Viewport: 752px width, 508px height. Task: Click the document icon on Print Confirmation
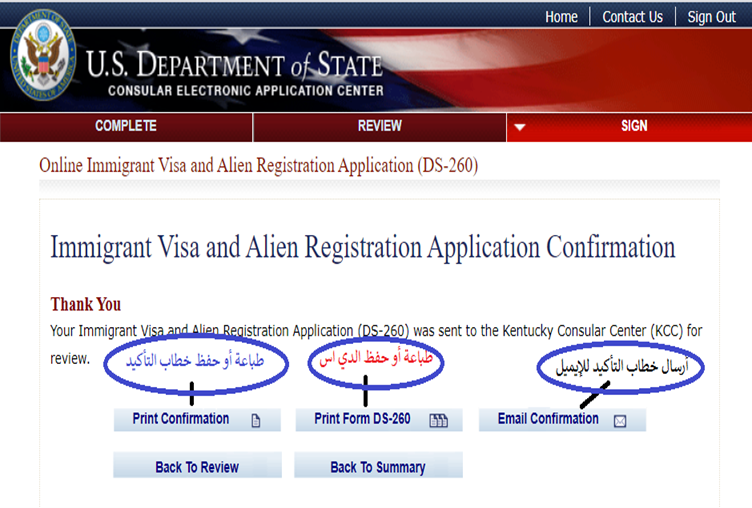[x=255, y=421]
